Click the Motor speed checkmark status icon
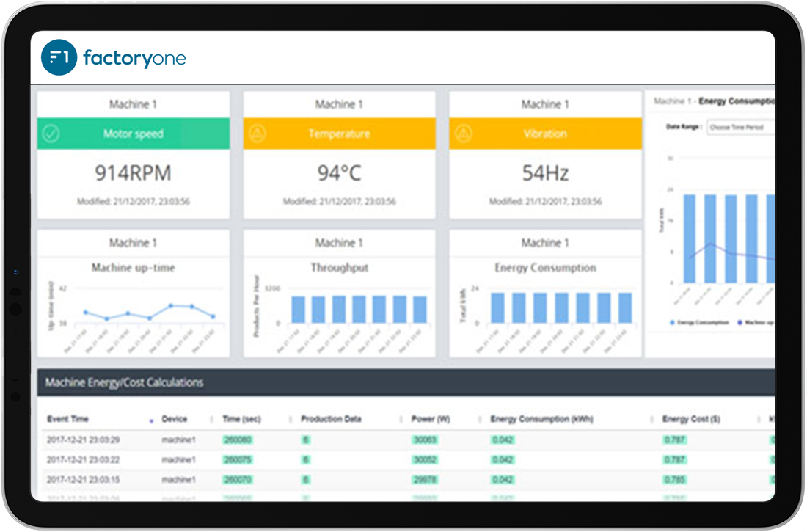This screenshot has width=807, height=532. (x=51, y=134)
